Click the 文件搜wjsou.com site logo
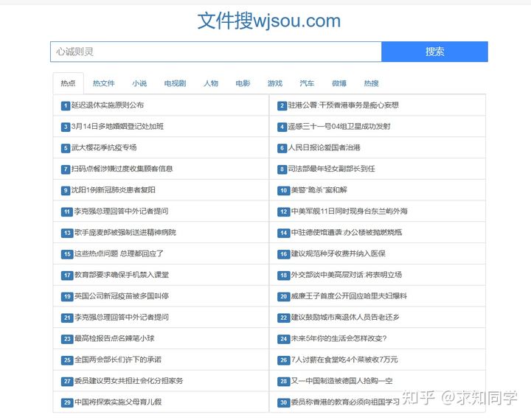 pyautogui.click(x=268, y=21)
